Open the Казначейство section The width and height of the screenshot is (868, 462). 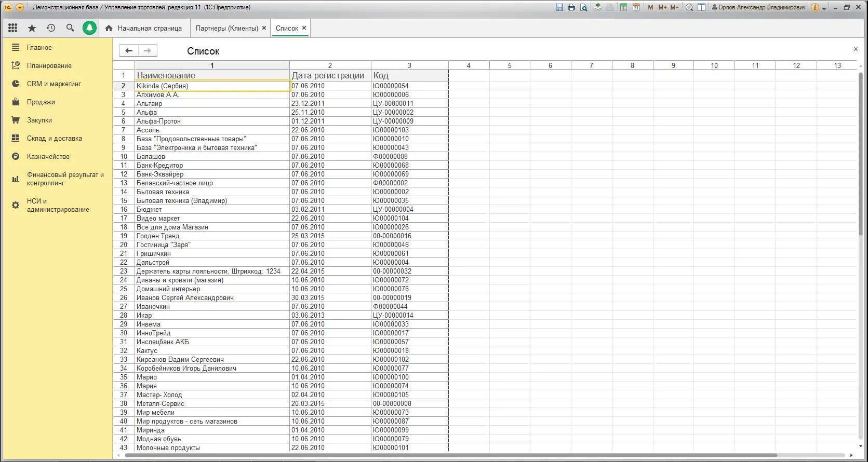[x=48, y=156]
